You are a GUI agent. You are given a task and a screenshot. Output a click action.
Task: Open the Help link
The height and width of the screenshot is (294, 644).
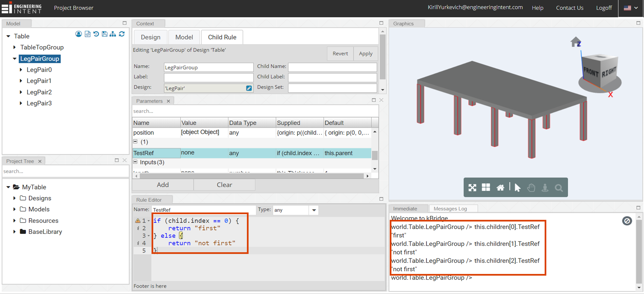click(538, 8)
